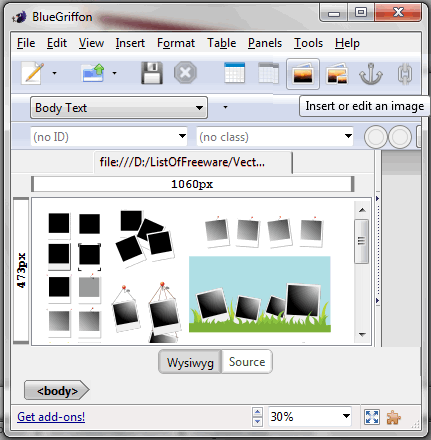Viewport: 431px width, 440px height.
Task: Open the Panels menu
Action: coord(265,43)
